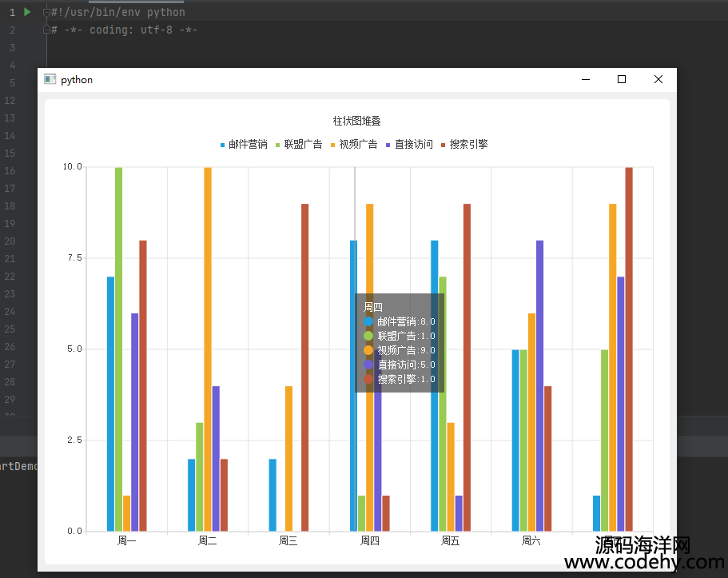Click the python window title bar icon

tap(50, 79)
